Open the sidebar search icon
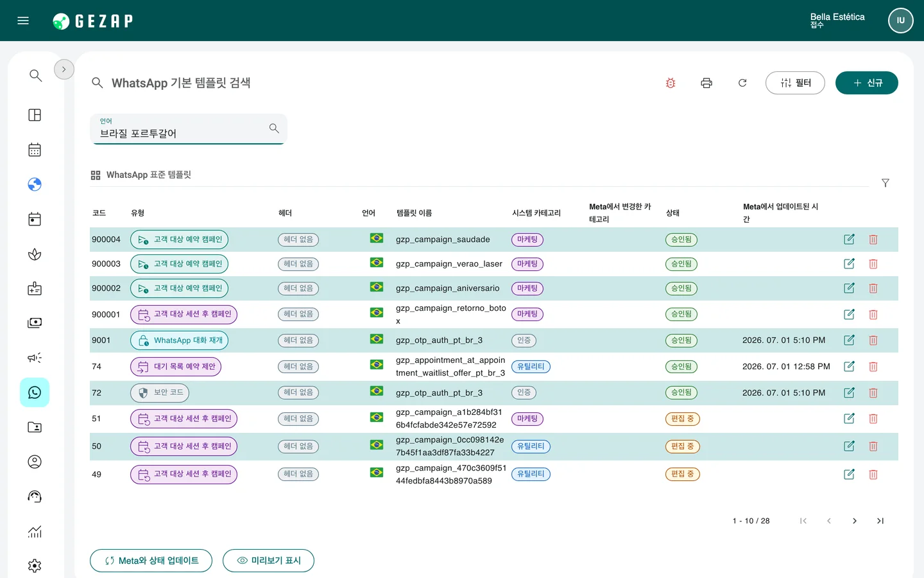This screenshot has height=578, width=924. click(x=35, y=75)
